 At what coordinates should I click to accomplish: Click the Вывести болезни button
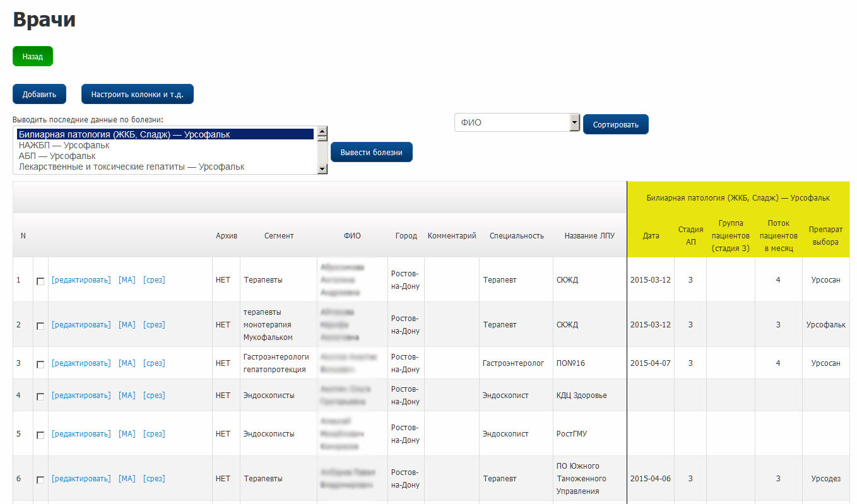(371, 152)
